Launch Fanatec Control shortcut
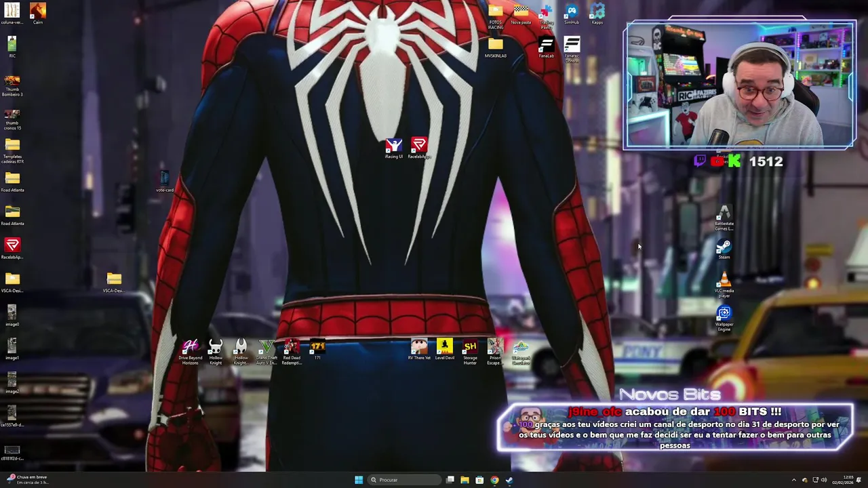This screenshot has width=868, height=488. (572, 49)
